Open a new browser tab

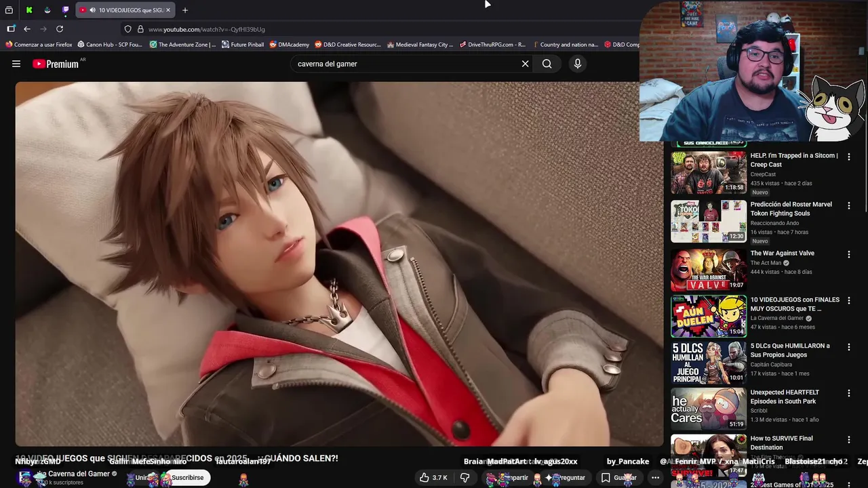tap(185, 10)
